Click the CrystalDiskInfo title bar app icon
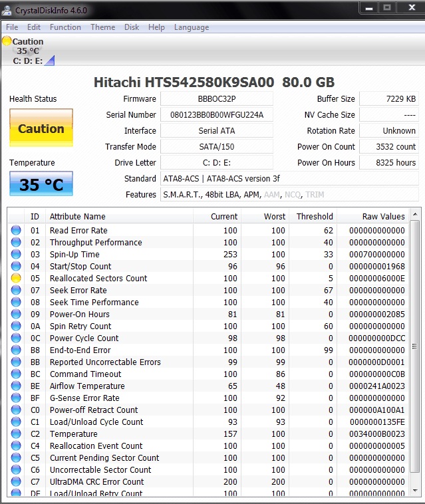425x504 pixels. (x=7, y=10)
